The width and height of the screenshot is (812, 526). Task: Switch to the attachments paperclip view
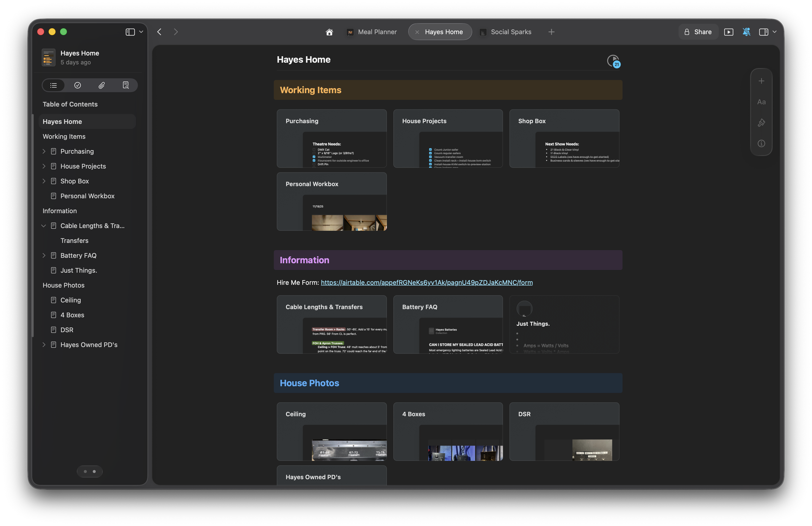pos(102,85)
